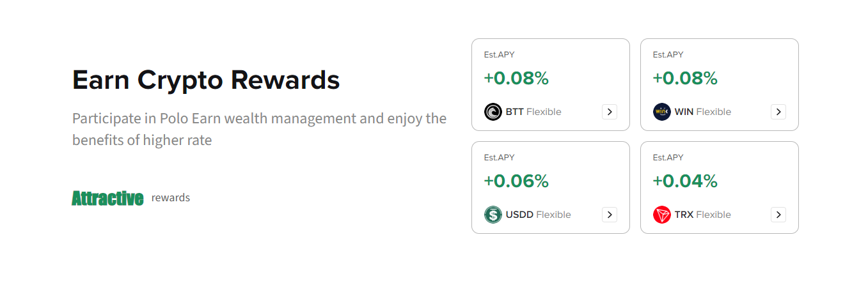Click the USDD coin icon
868x299 pixels.
pyautogui.click(x=493, y=215)
